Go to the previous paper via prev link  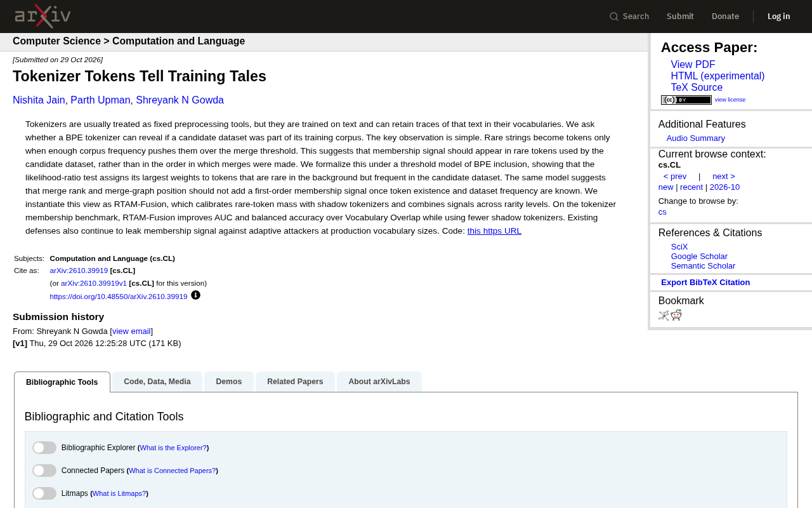click(675, 177)
